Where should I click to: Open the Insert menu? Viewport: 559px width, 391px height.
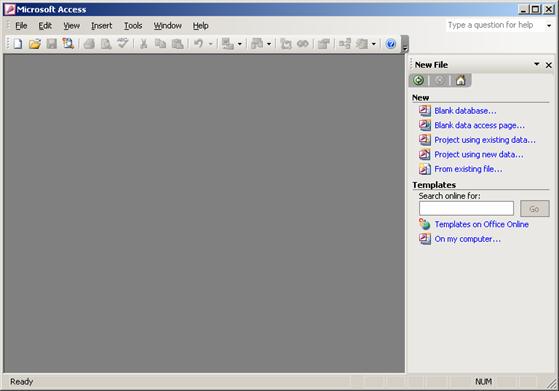pyautogui.click(x=101, y=26)
